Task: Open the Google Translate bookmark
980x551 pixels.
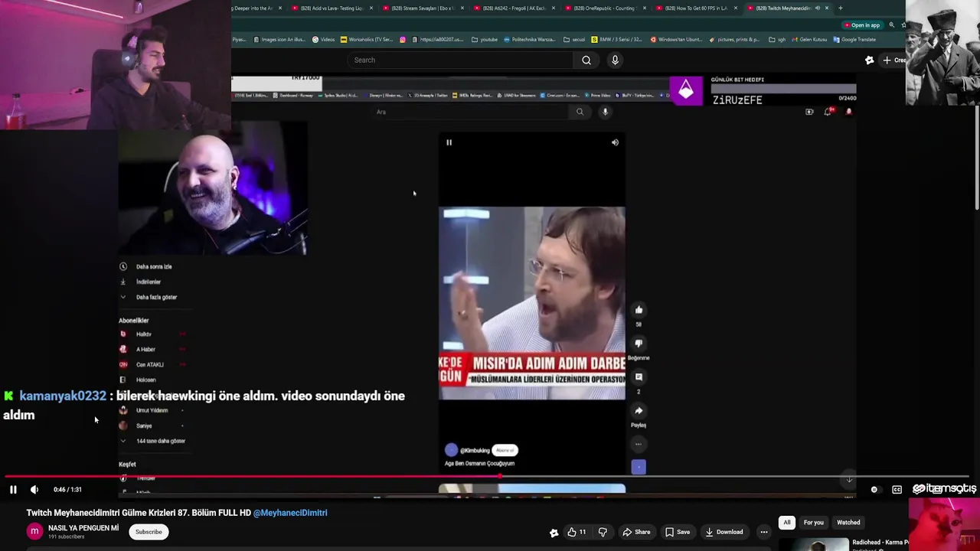Action: click(x=855, y=40)
